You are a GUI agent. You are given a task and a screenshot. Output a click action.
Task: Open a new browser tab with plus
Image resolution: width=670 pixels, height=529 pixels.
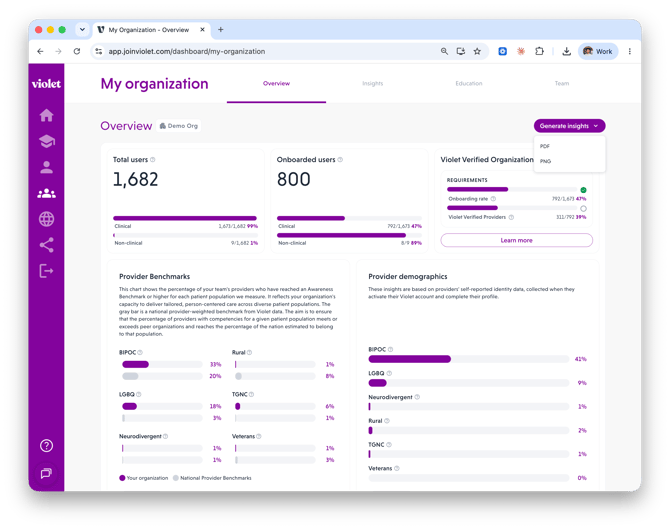point(220,29)
